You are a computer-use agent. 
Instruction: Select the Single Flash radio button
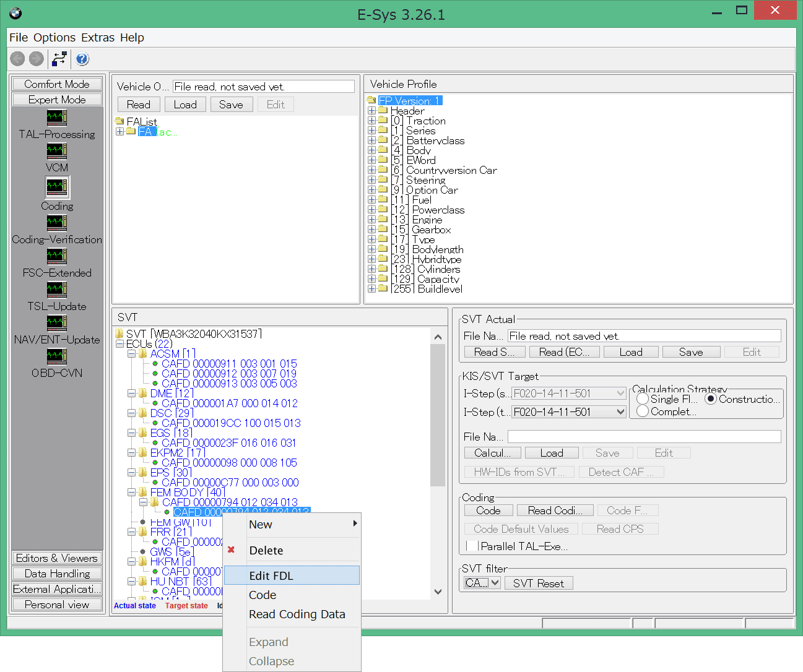[643, 399]
